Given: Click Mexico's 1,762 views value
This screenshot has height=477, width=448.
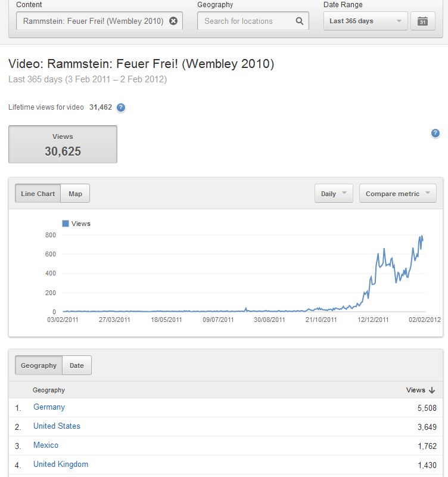Looking at the screenshot, I should click(427, 446).
